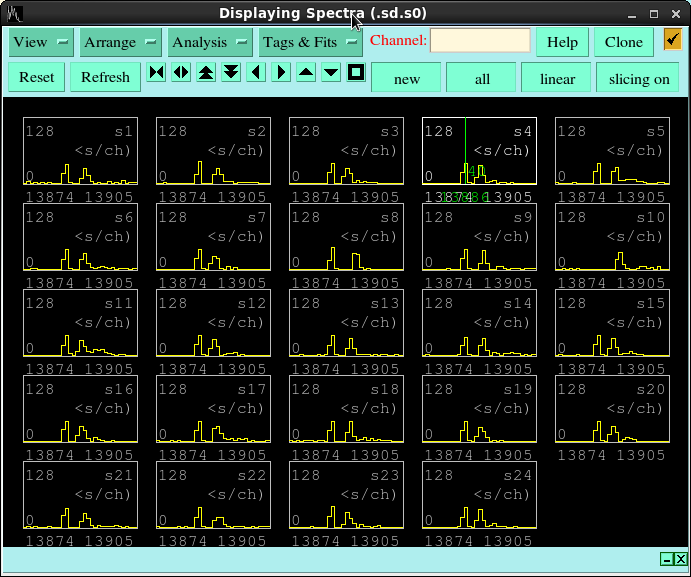Select spectrum panel s24
The image size is (691, 577).
[x=479, y=495]
